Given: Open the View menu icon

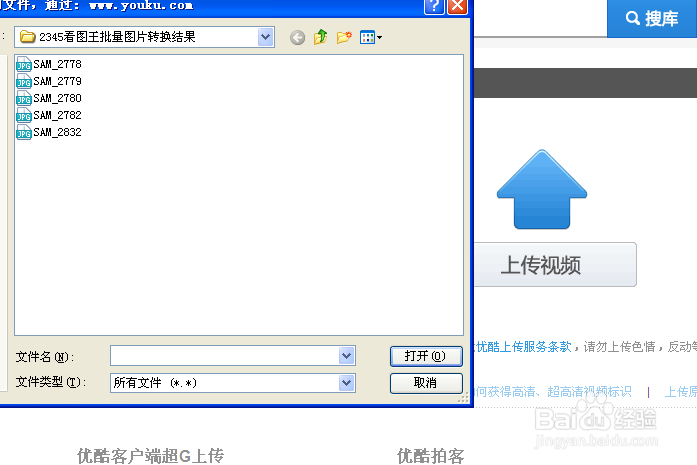Looking at the screenshot, I should point(371,37).
